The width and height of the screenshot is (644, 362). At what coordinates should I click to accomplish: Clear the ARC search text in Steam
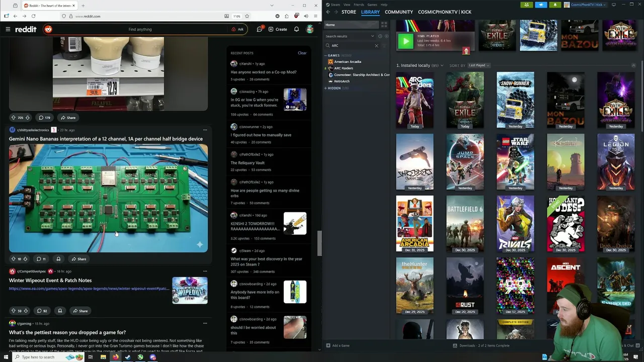[x=376, y=46]
